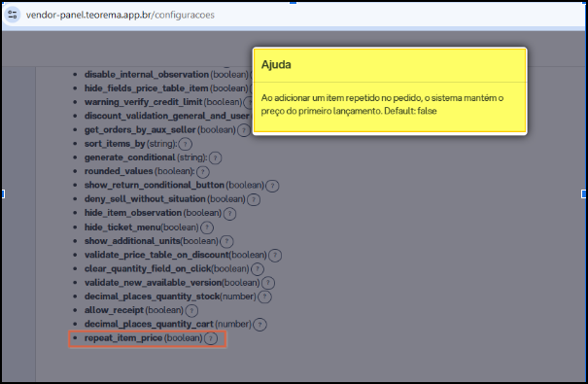Click the Ajuda popup title
This screenshot has width=588, height=384.
pos(276,64)
